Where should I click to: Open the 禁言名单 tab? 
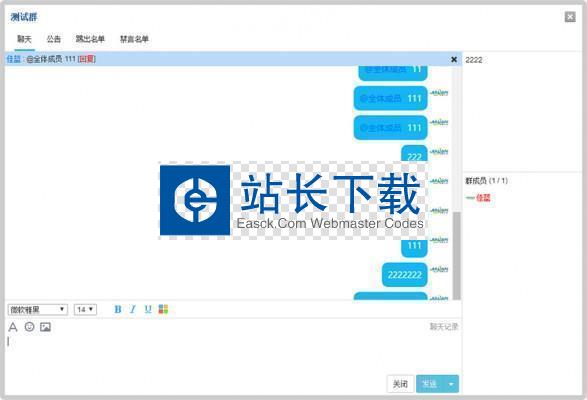tap(134, 39)
